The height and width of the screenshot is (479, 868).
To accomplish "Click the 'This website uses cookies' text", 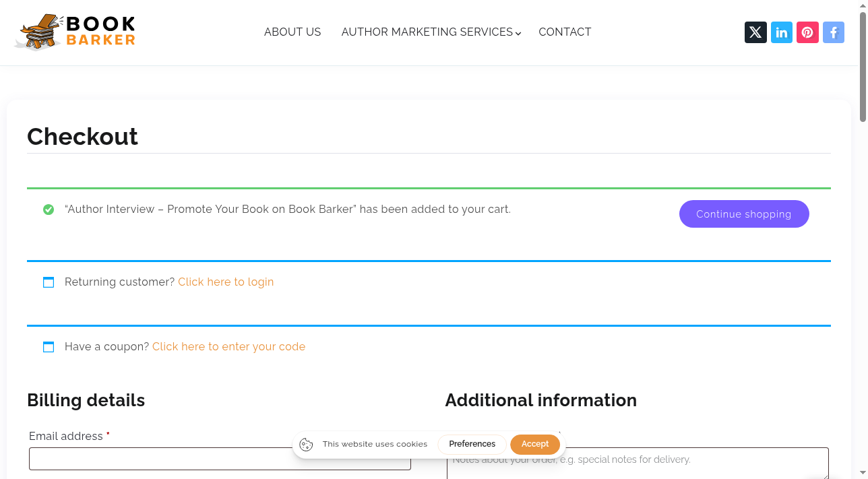I will click(375, 444).
